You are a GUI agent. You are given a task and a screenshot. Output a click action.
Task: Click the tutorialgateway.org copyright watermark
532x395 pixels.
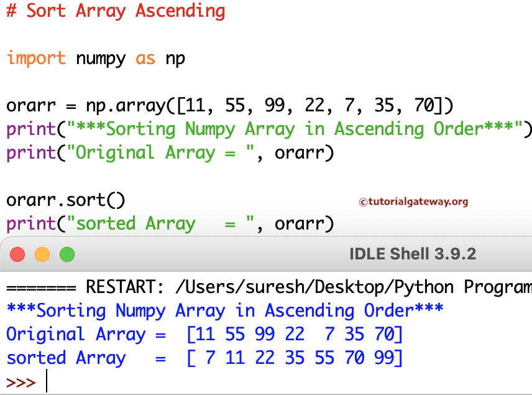tap(413, 201)
